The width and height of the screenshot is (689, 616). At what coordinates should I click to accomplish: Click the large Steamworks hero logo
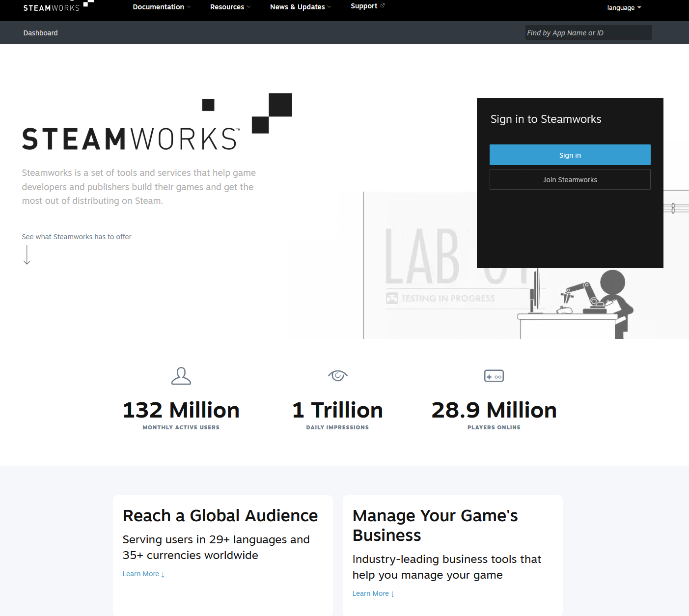tap(157, 122)
